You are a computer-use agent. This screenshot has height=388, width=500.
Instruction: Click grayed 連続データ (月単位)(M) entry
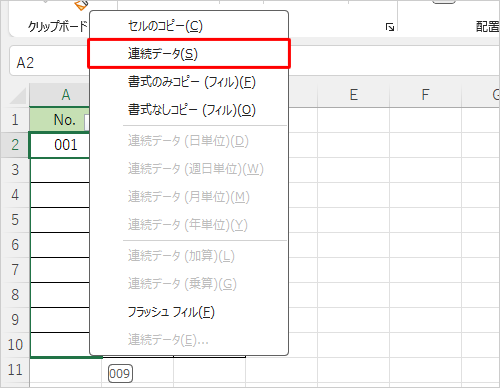tap(189, 197)
